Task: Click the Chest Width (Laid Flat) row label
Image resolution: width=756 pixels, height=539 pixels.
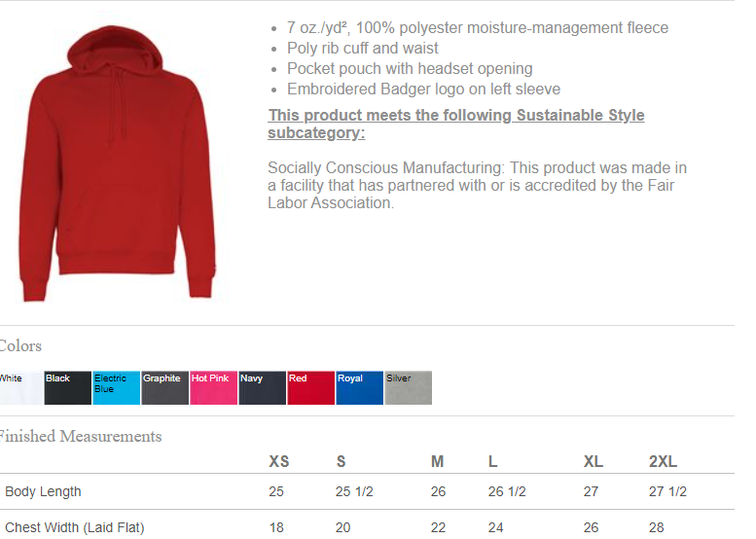Action: (75, 527)
